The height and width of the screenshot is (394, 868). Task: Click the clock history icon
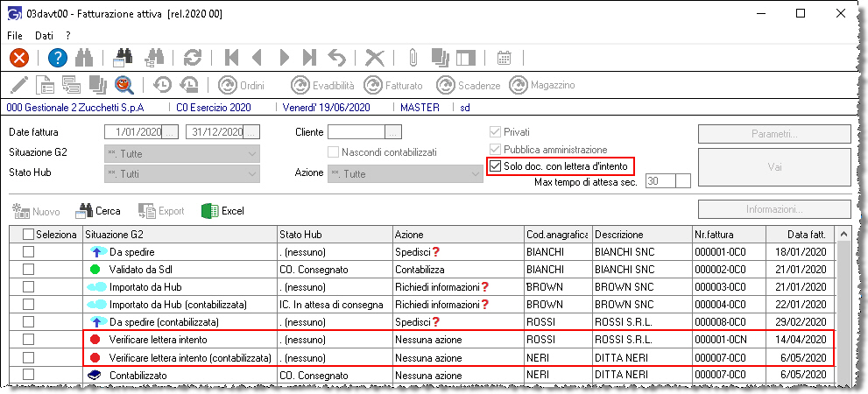163,85
